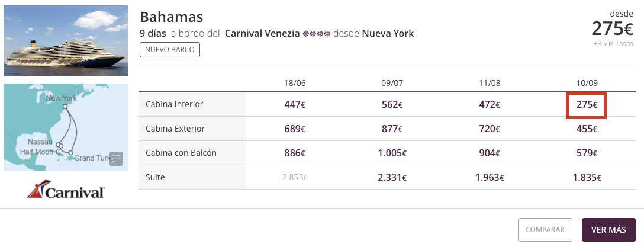Screen dimensions: 644x250
Task: Choose 455€ Cabina Exterior price for 10/09
Action: click(x=587, y=129)
